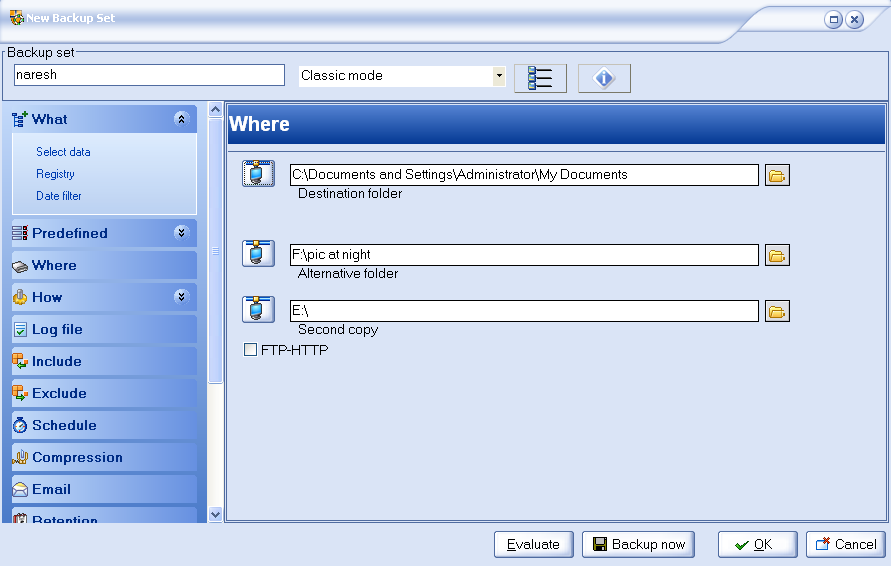Click the Where drive icon in the sidebar
This screenshot has width=891, height=566.
[20, 266]
